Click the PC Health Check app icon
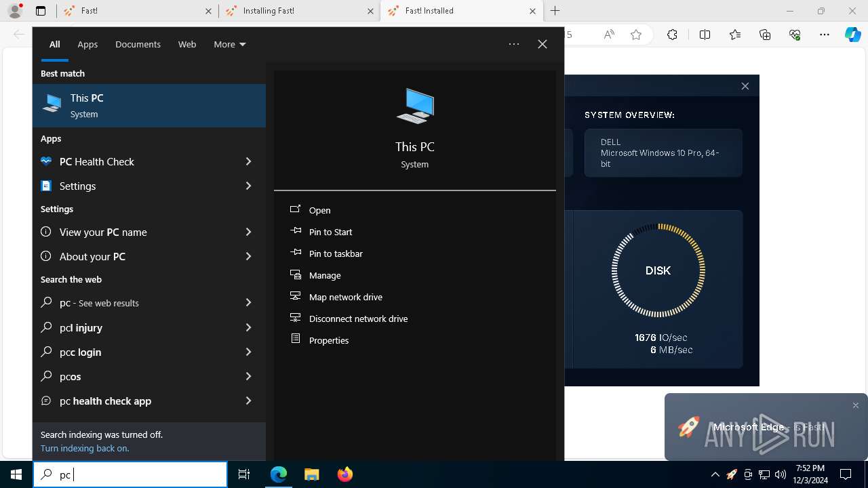Viewport: 868px width, 488px height. (46, 161)
